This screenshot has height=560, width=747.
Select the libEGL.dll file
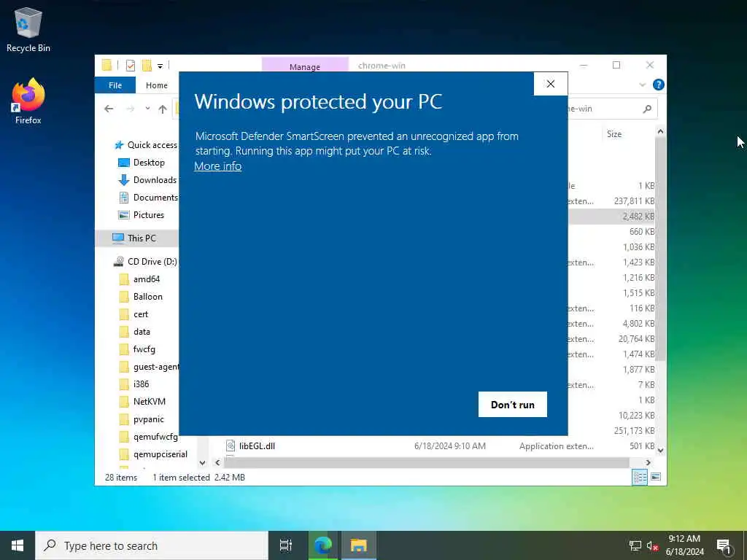coord(258,446)
